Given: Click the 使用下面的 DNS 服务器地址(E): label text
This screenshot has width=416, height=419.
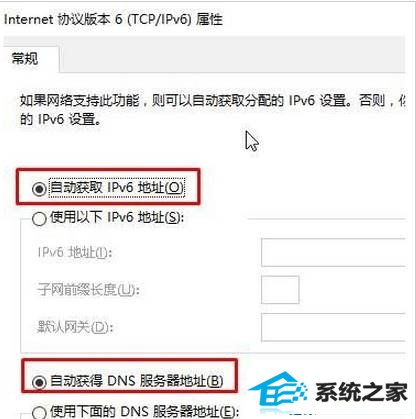Looking at the screenshot, I should click(x=144, y=411).
